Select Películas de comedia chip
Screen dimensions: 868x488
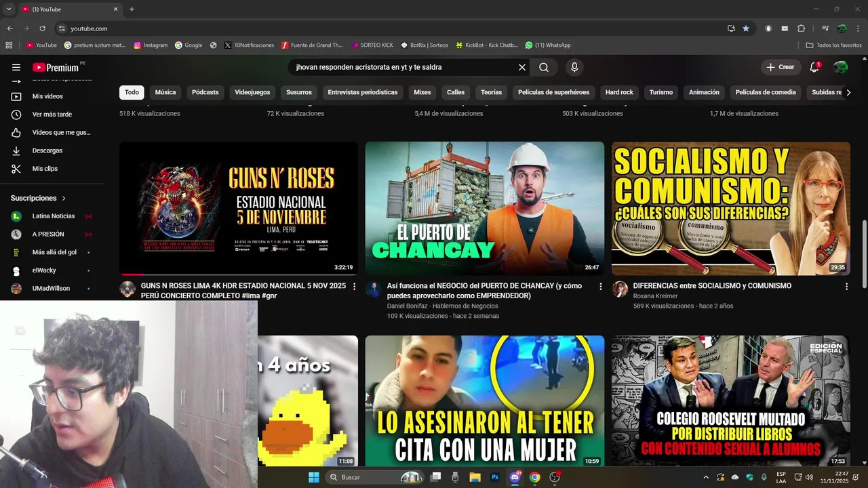click(766, 92)
